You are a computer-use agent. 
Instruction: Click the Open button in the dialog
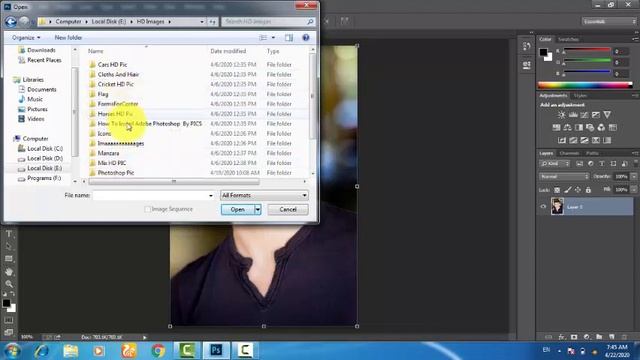point(238,209)
